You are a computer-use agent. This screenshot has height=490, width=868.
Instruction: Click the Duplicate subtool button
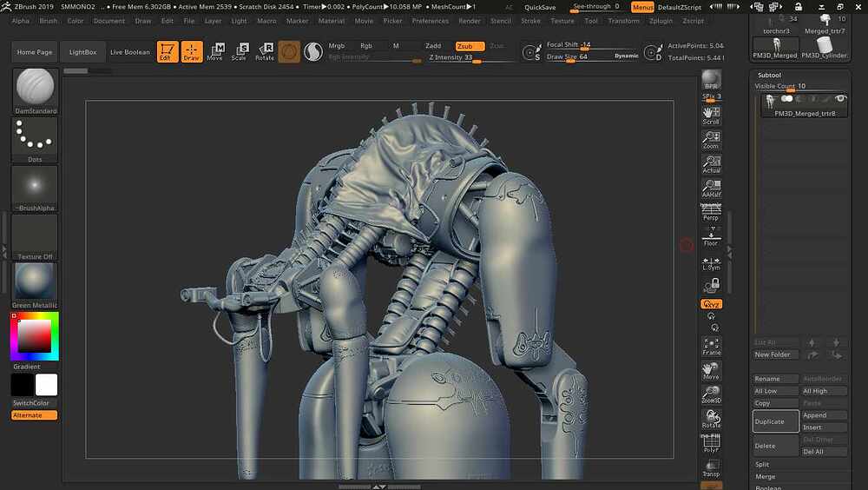click(775, 422)
